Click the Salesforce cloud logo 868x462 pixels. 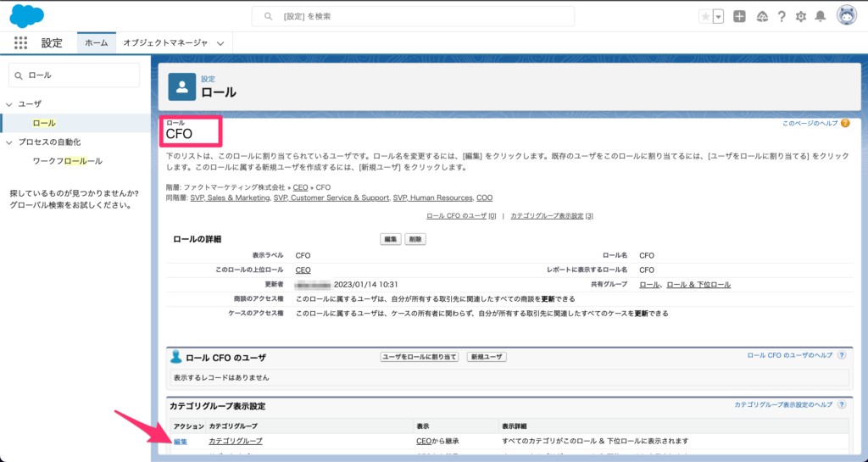coord(26,16)
